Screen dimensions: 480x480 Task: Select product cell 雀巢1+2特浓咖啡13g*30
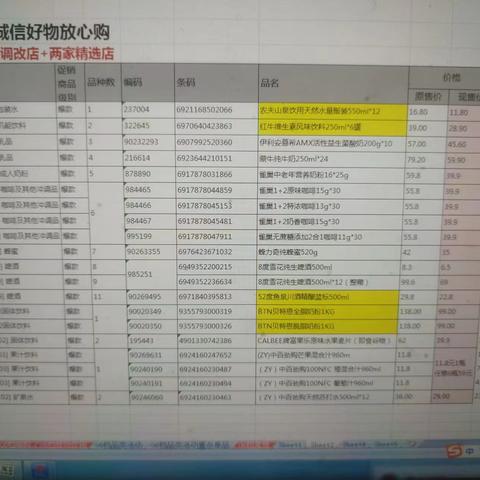click(x=330, y=206)
